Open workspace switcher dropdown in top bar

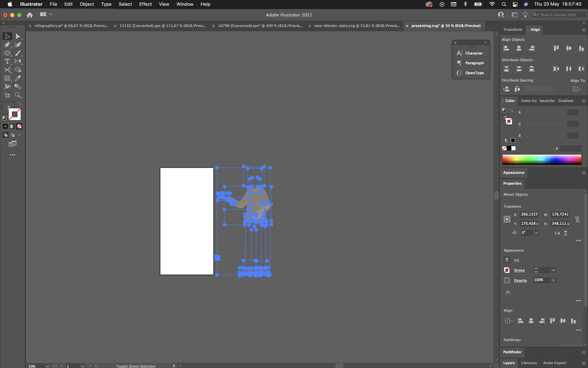click(x=46, y=14)
